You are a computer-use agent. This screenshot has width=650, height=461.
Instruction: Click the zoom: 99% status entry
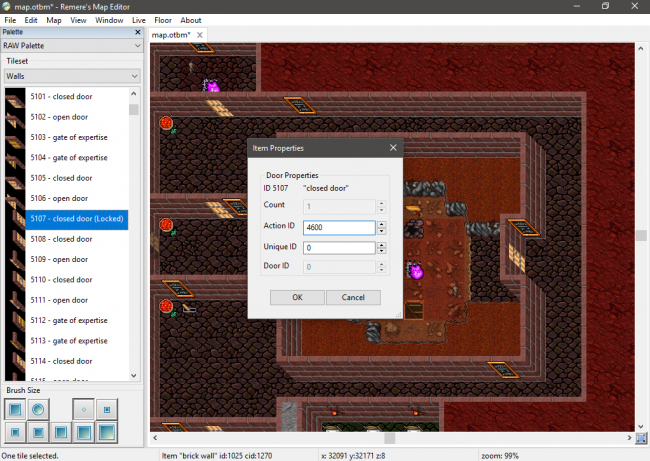500,456
